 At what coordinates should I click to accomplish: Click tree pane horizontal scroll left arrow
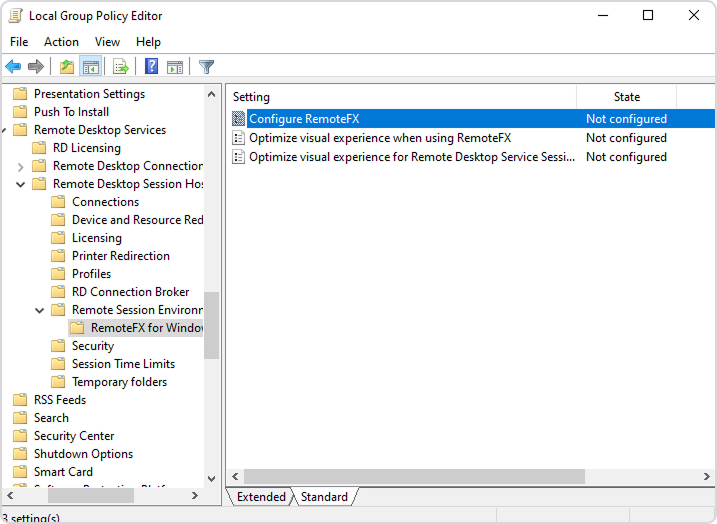point(11,495)
